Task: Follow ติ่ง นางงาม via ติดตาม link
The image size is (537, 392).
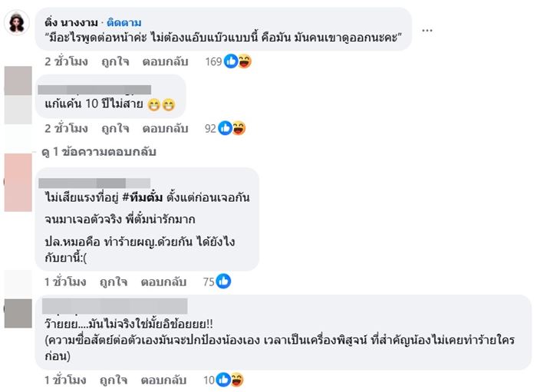Action: coord(126,22)
